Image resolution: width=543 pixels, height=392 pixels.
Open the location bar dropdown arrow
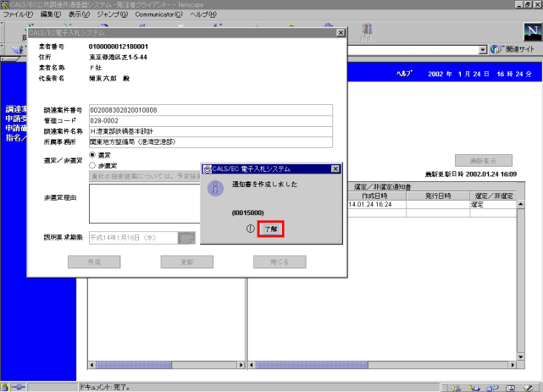click(x=483, y=49)
